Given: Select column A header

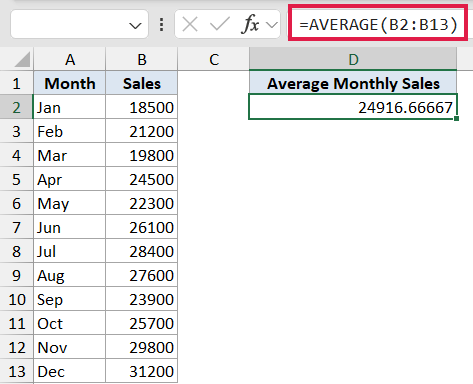Looking at the screenshot, I should pyautogui.click(x=70, y=59).
